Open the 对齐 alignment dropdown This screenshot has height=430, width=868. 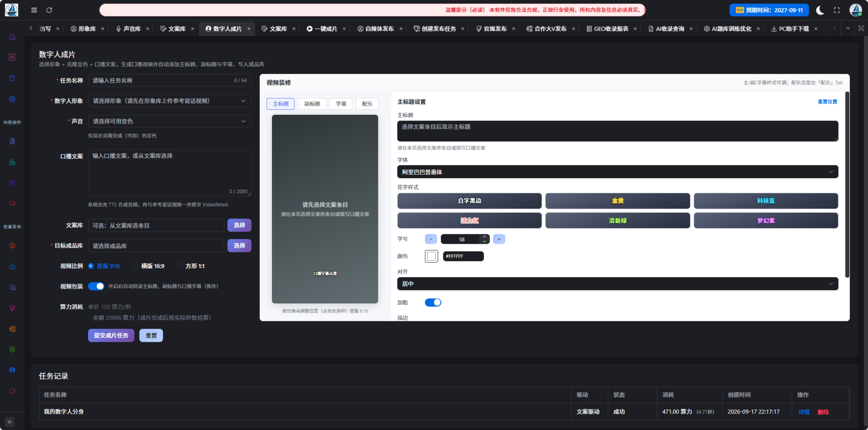618,284
